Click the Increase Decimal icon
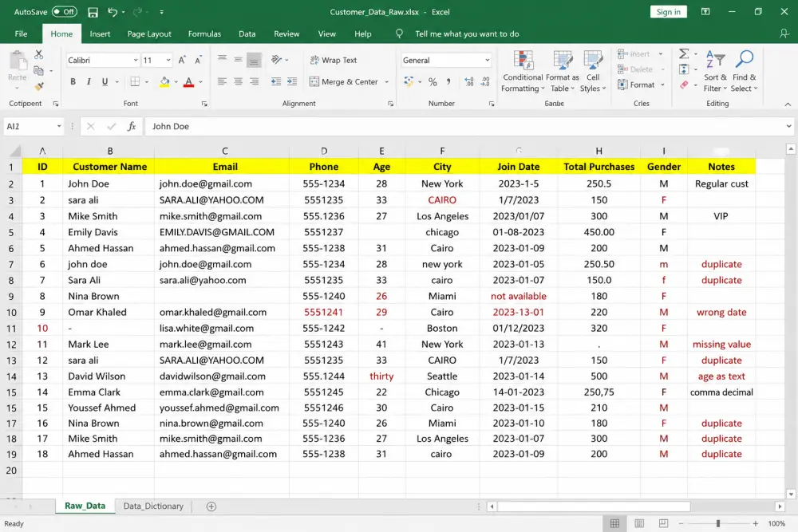Image resolution: width=798 pixels, height=532 pixels. (x=469, y=81)
